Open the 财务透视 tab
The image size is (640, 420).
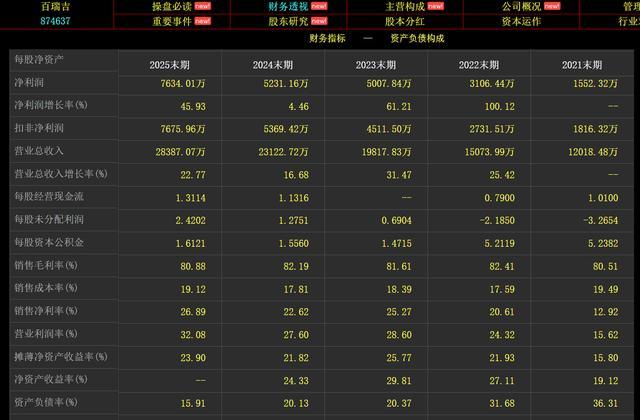tap(288, 6)
